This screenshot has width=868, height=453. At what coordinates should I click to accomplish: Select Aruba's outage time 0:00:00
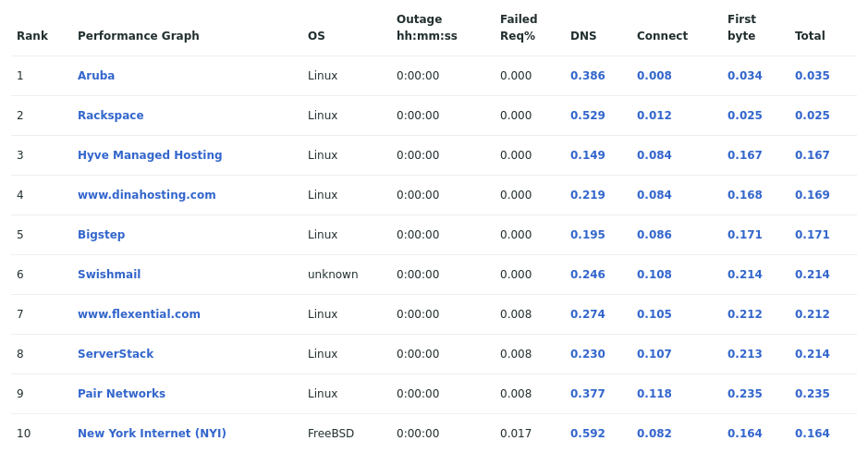click(418, 75)
